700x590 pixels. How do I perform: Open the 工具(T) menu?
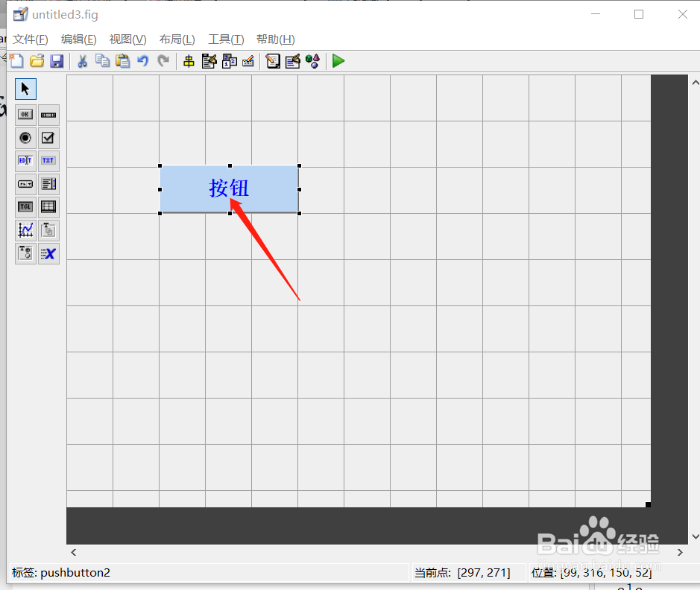(x=226, y=39)
